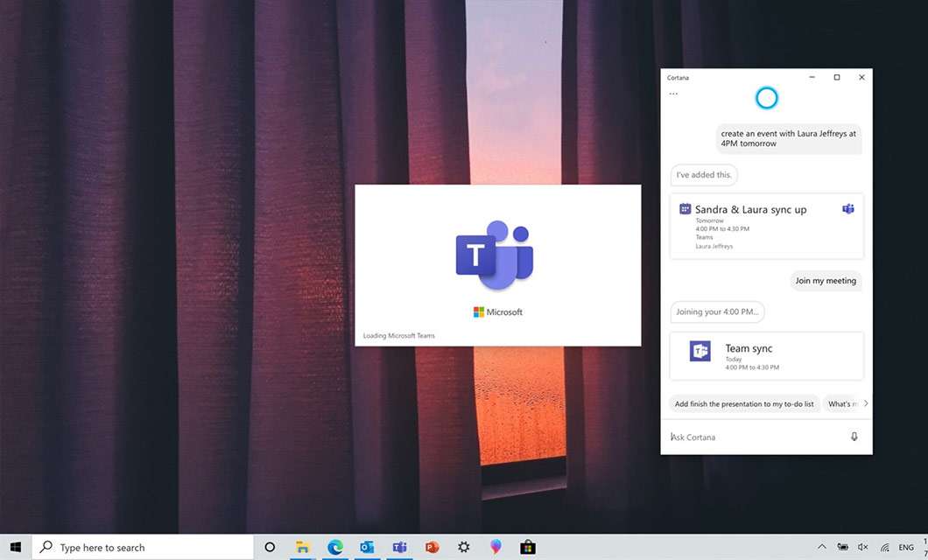The image size is (928, 560).
Task: Click the Cortana microphone icon
Action: point(854,437)
